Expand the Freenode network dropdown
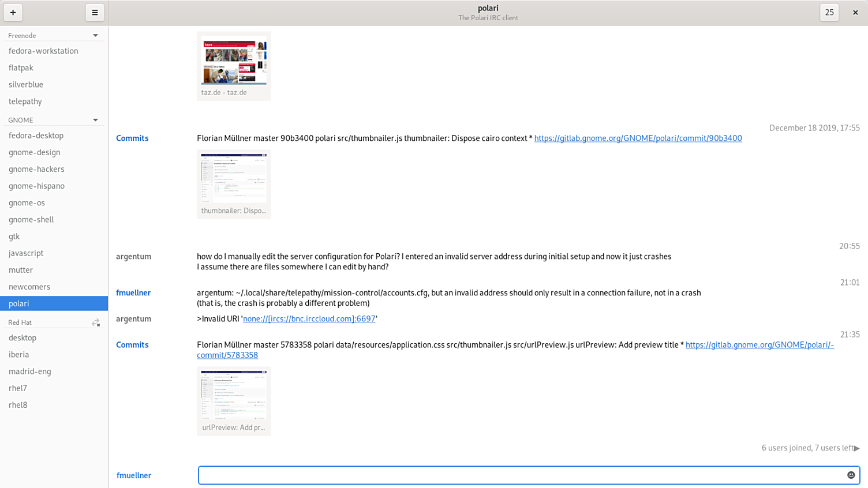The width and height of the screenshot is (868, 488). tap(95, 36)
